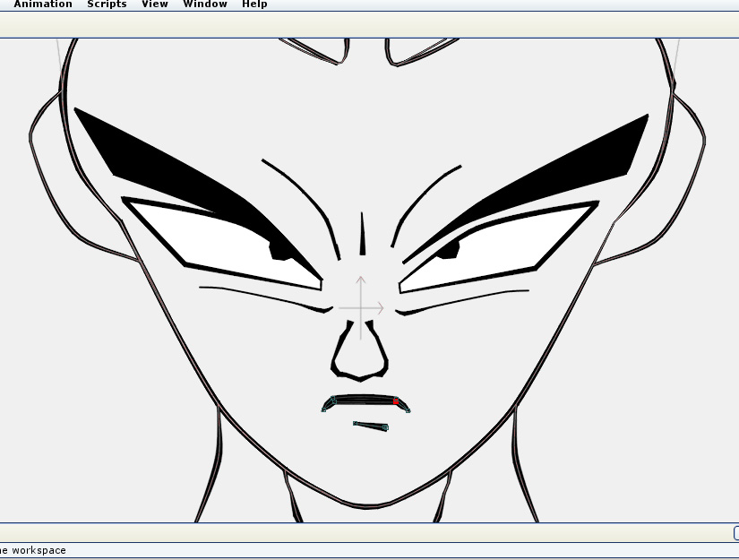
Task: Open the Animation menu
Action: pyautogui.click(x=42, y=4)
